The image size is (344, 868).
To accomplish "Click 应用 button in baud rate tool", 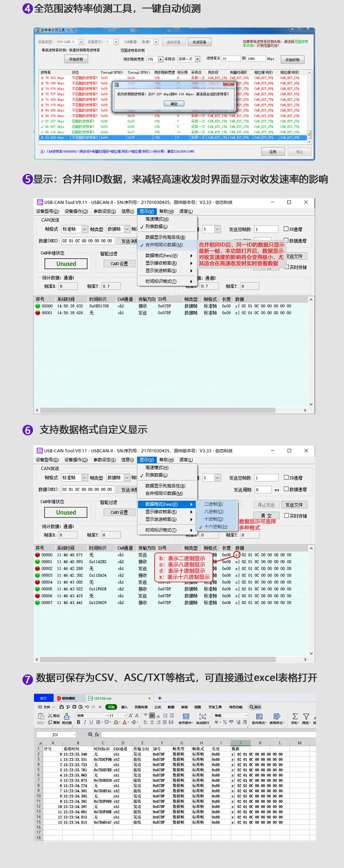I will click(273, 152).
